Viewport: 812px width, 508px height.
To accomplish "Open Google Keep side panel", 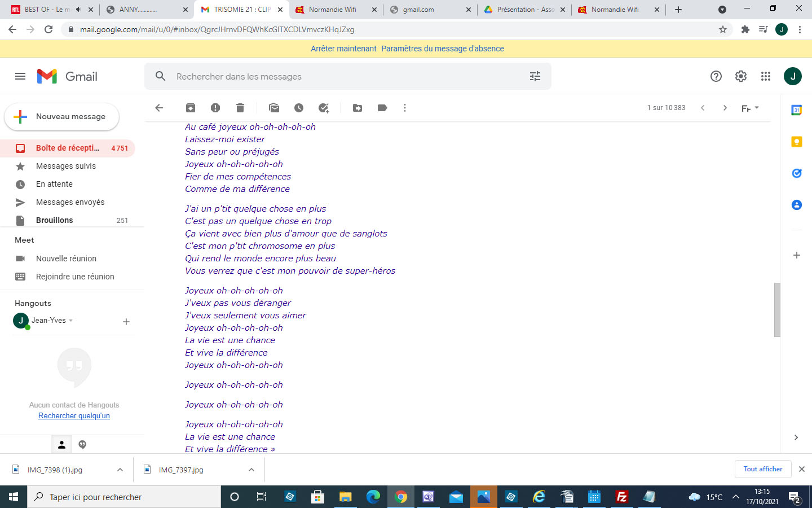I will point(797,142).
